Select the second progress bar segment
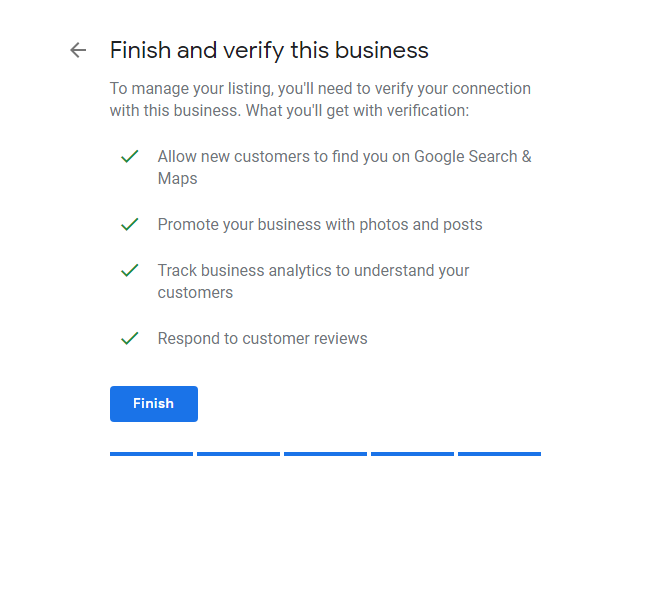This screenshot has height=603, width=645. [239, 454]
